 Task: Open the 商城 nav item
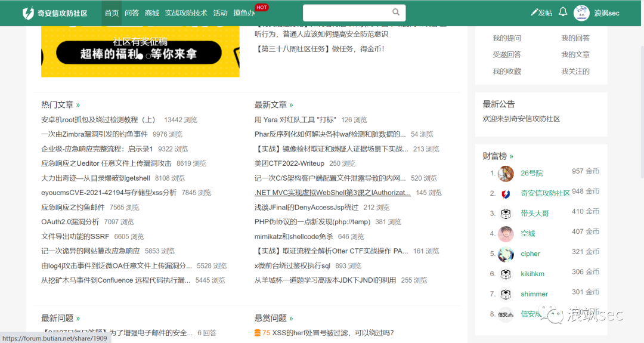pyautogui.click(x=152, y=13)
